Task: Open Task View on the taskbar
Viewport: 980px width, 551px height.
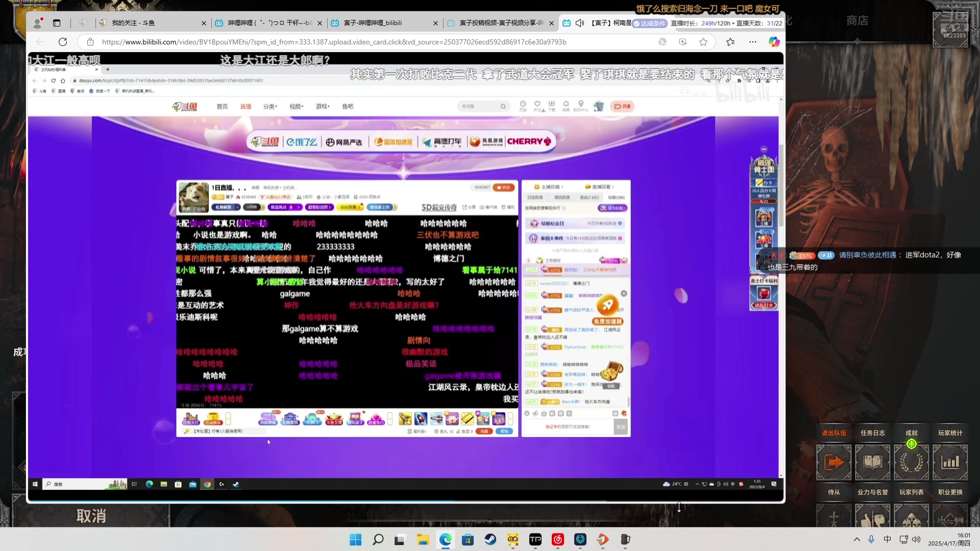Action: pos(400,539)
